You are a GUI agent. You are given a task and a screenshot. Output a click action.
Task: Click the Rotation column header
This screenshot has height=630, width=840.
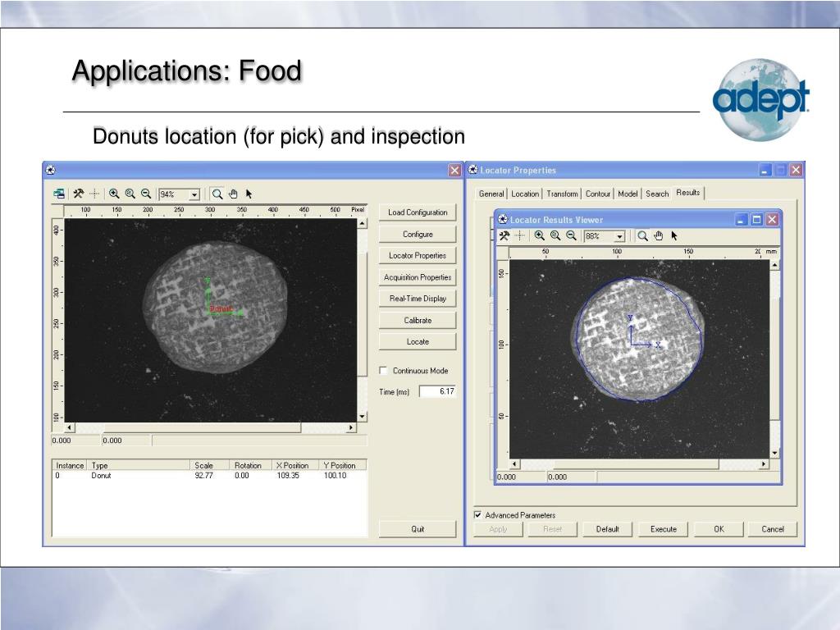tap(251, 466)
